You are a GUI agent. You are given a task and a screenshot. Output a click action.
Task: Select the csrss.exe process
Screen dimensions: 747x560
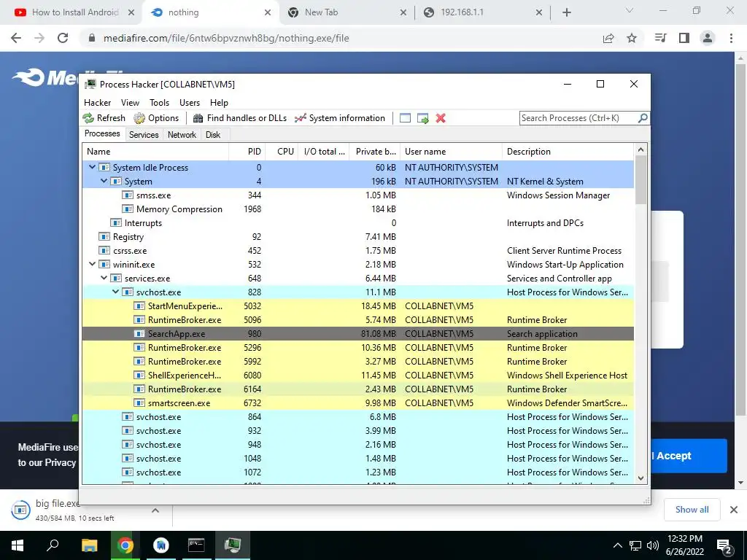coord(357,251)
